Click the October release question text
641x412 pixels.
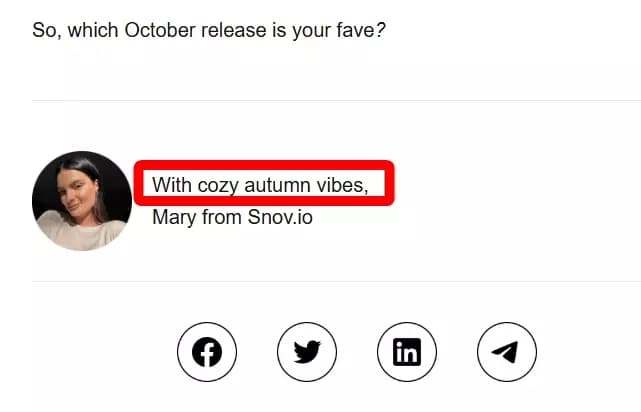click(x=209, y=30)
